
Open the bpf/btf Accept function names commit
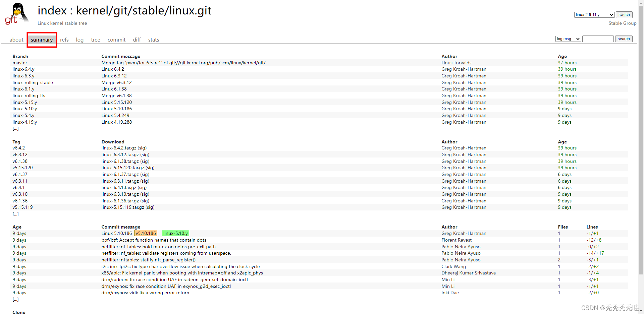coord(154,240)
